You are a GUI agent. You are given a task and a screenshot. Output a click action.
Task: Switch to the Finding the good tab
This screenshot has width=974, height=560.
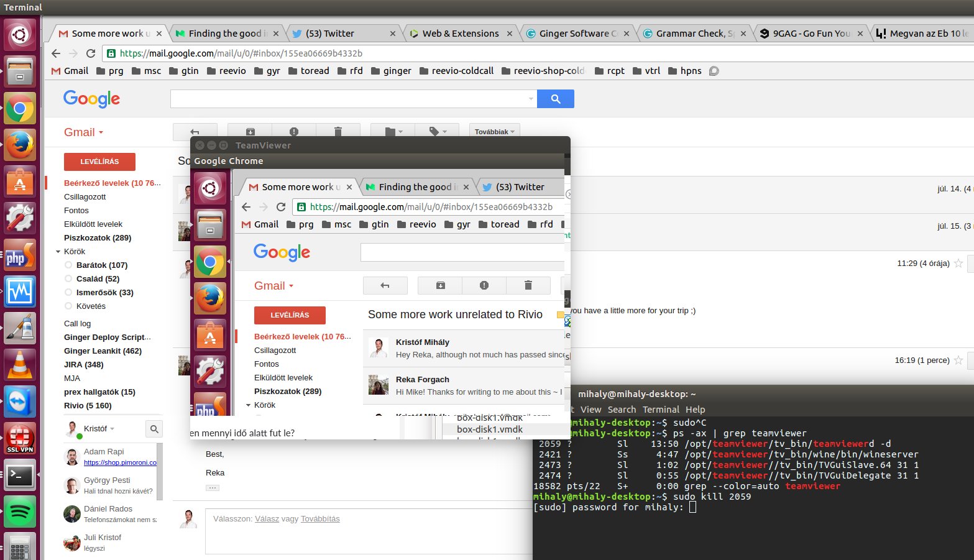228,34
